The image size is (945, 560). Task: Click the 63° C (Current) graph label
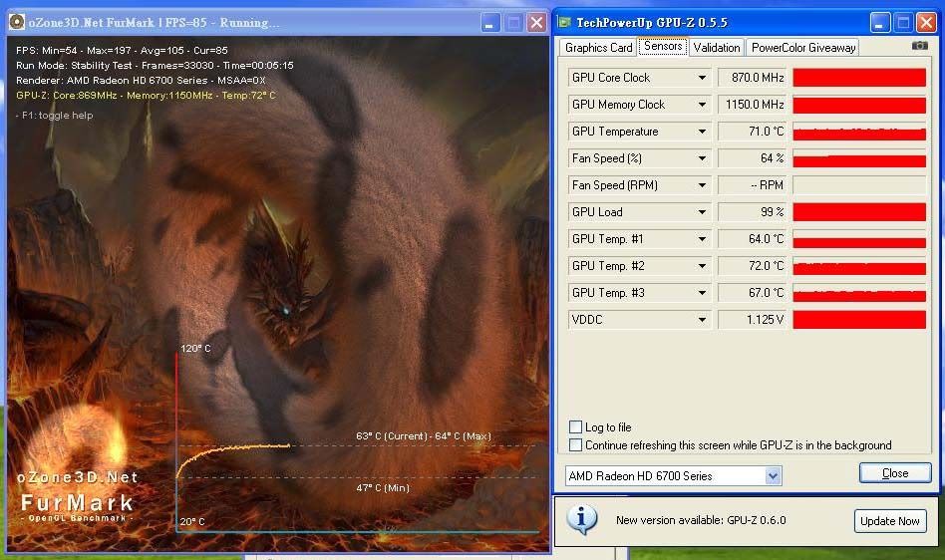pos(424,436)
